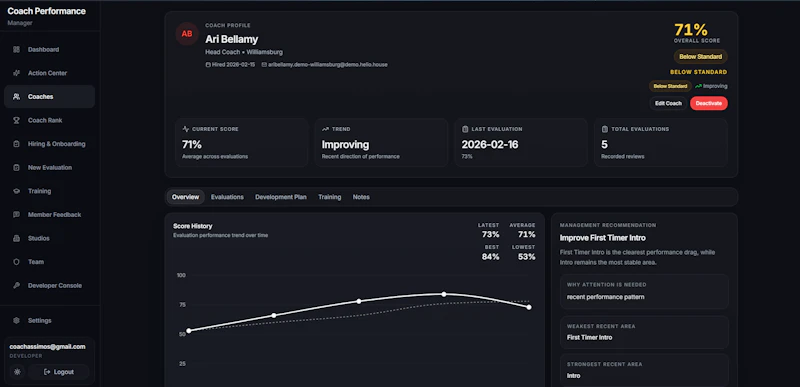This screenshot has width=800, height=387.
Task: Click the Improve First Timer Intro heading
Action: tap(603, 238)
